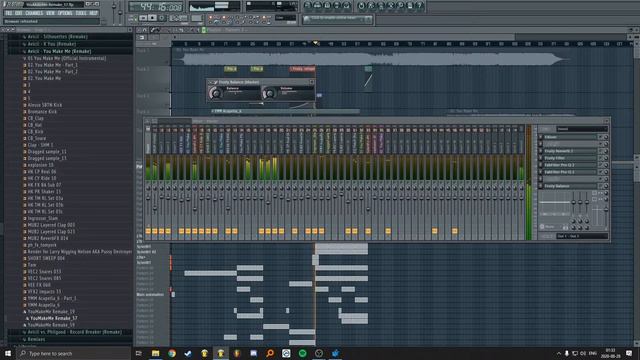Open the notification center icon
Screen dimensions: 640x360
[x=629, y=353]
